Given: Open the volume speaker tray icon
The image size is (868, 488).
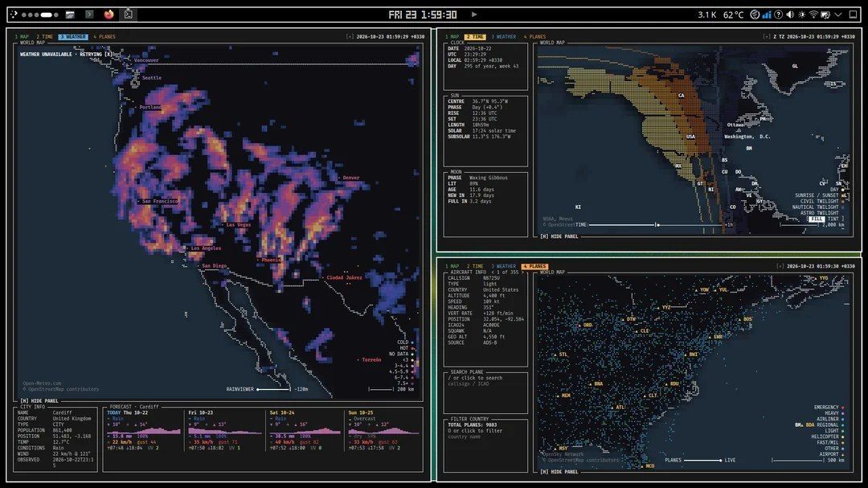Looking at the screenshot, I should coord(790,14).
